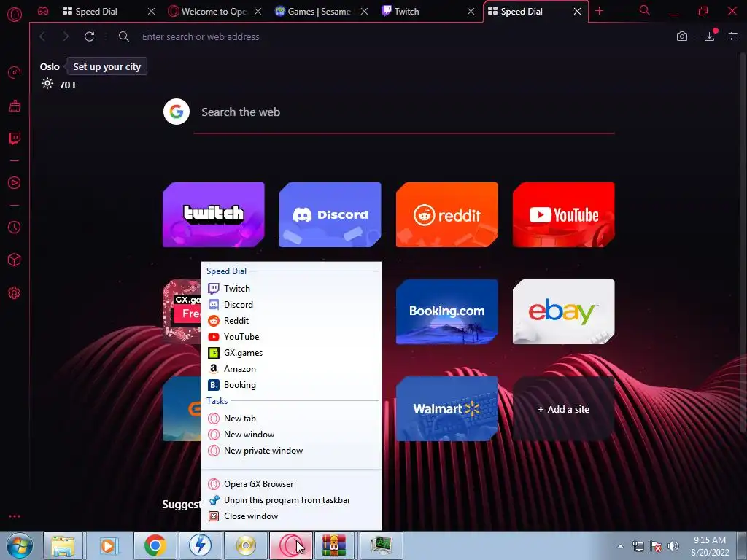Open GX Corner gamepad icon

pyautogui.click(x=43, y=11)
